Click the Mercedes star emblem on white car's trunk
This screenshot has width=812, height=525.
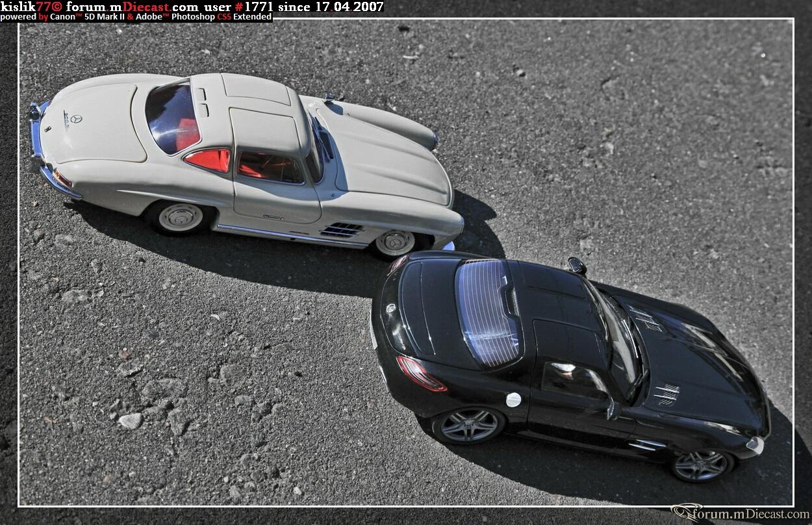coord(76,119)
